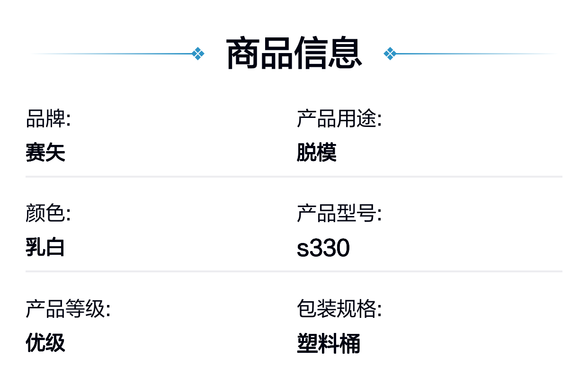
Task: Click the blue line right of the title
Action: [476, 54]
